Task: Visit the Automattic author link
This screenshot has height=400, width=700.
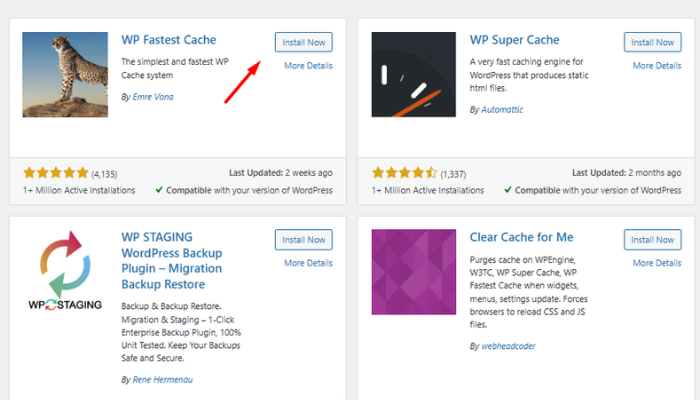Action: (x=502, y=110)
